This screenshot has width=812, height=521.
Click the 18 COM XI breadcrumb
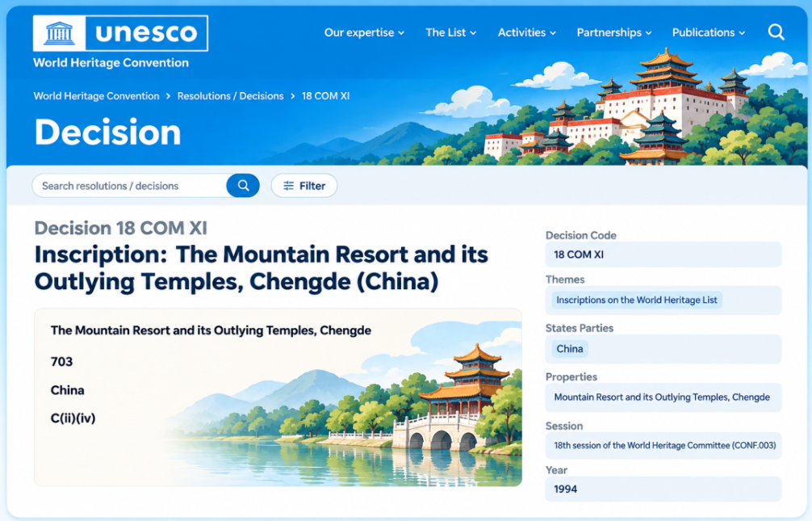pyautogui.click(x=325, y=96)
